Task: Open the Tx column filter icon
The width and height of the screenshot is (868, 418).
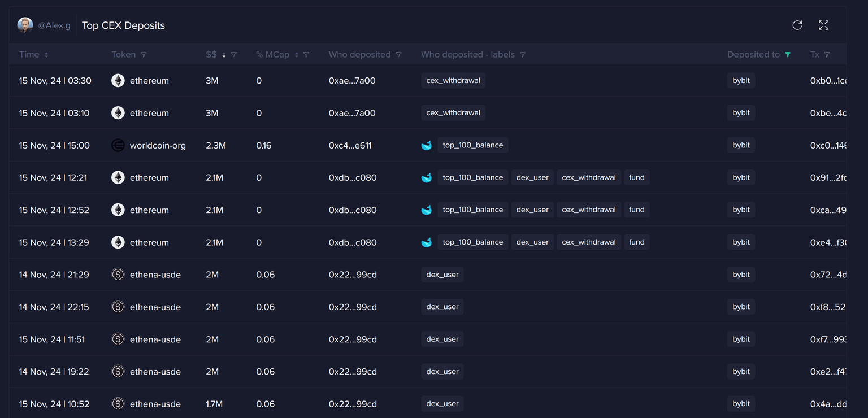Action: click(x=827, y=55)
